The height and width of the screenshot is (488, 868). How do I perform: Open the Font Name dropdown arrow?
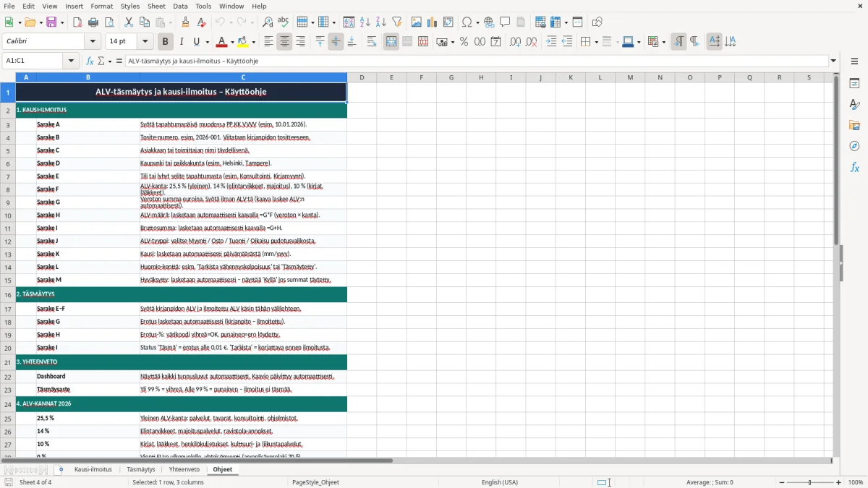92,42
